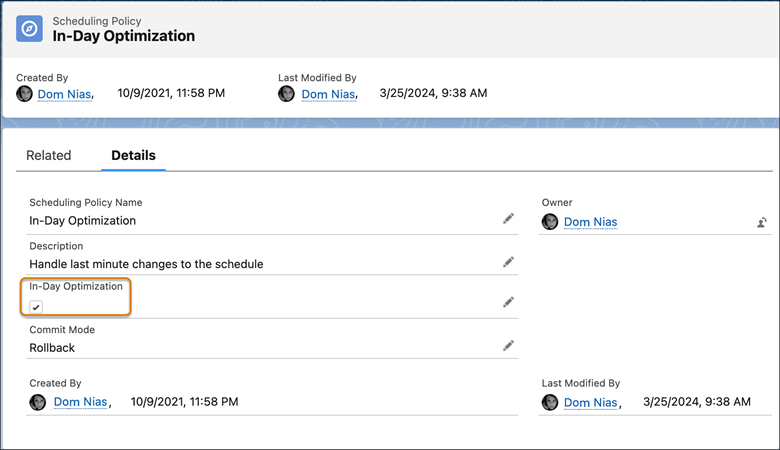Screen dimensions: 780x450
Task: Edit Commit Mode using its pencil icon
Action: point(508,346)
